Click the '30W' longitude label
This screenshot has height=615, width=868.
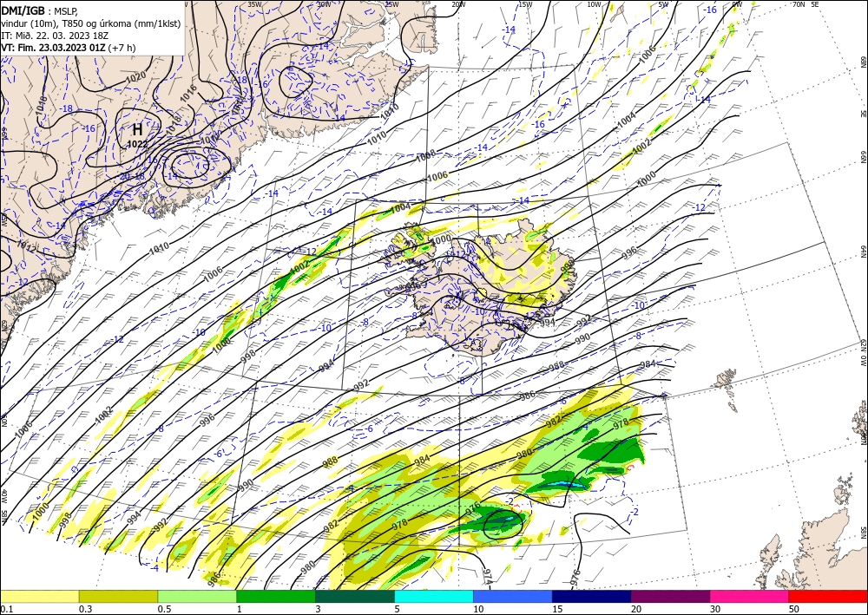coord(324,3)
